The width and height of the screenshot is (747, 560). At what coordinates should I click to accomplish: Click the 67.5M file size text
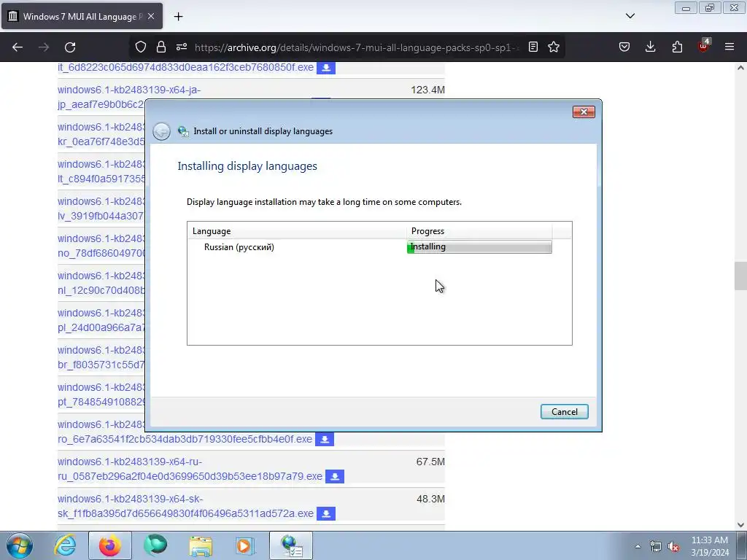430,462
